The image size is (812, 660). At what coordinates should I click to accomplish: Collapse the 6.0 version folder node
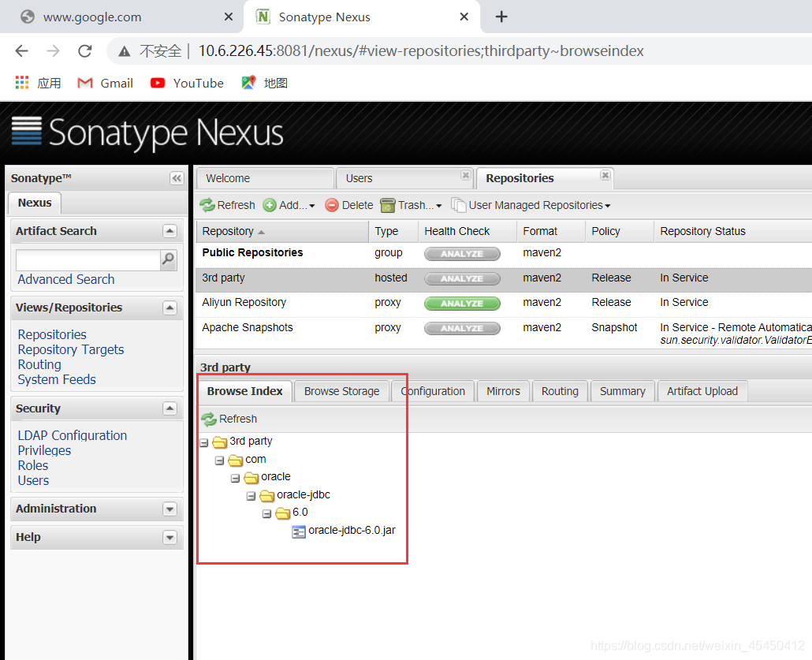[x=266, y=514]
